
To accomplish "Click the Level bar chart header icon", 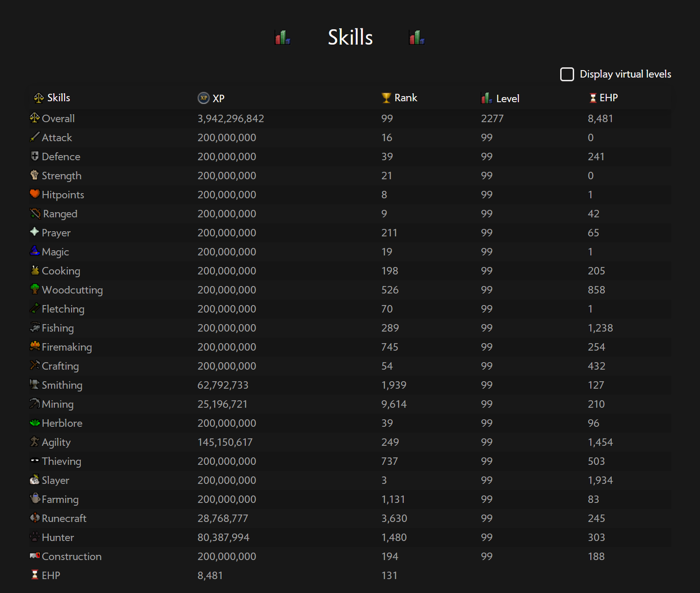I will [487, 98].
